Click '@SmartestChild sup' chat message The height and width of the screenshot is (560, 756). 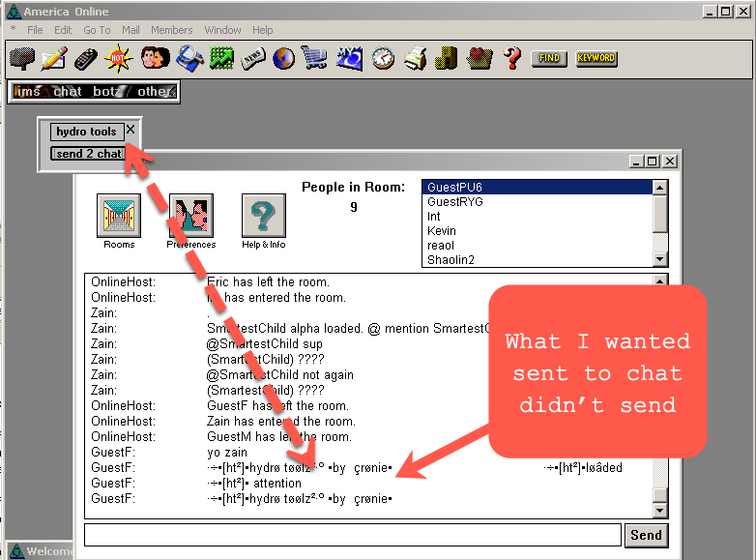265,344
